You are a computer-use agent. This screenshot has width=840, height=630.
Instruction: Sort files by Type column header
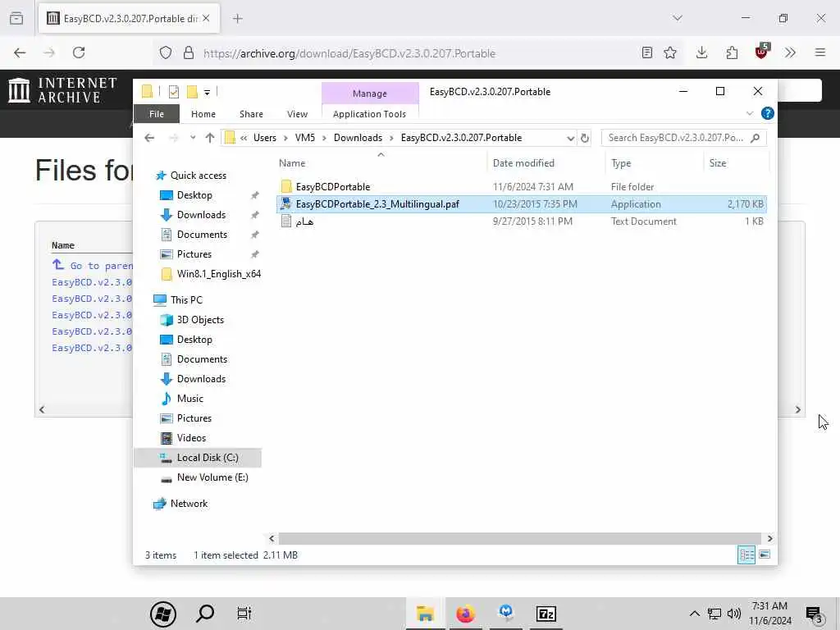(x=654, y=163)
